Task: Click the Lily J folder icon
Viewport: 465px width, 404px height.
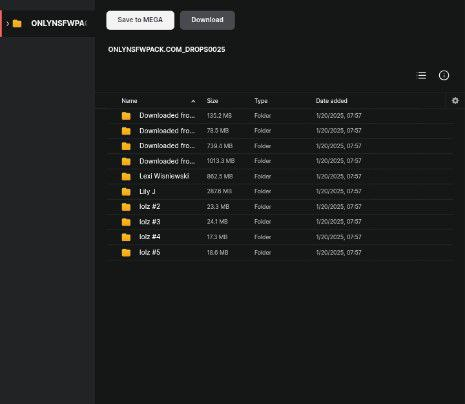Action: (x=126, y=192)
